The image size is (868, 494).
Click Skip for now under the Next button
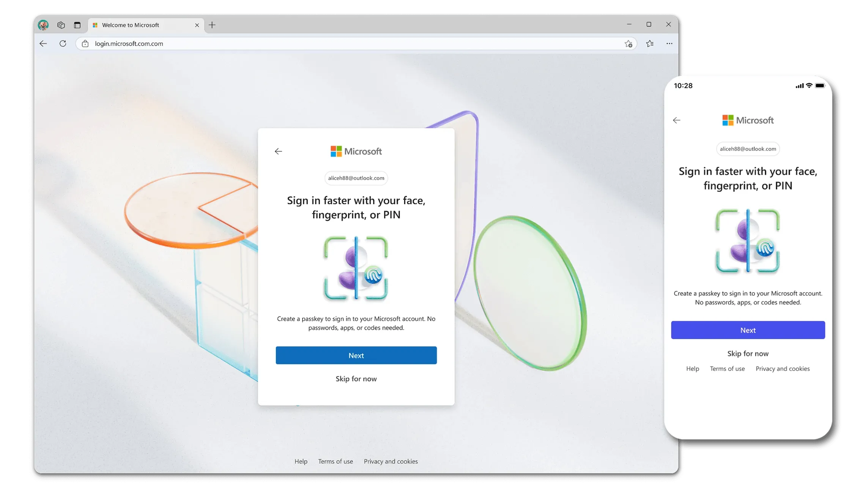pos(356,379)
